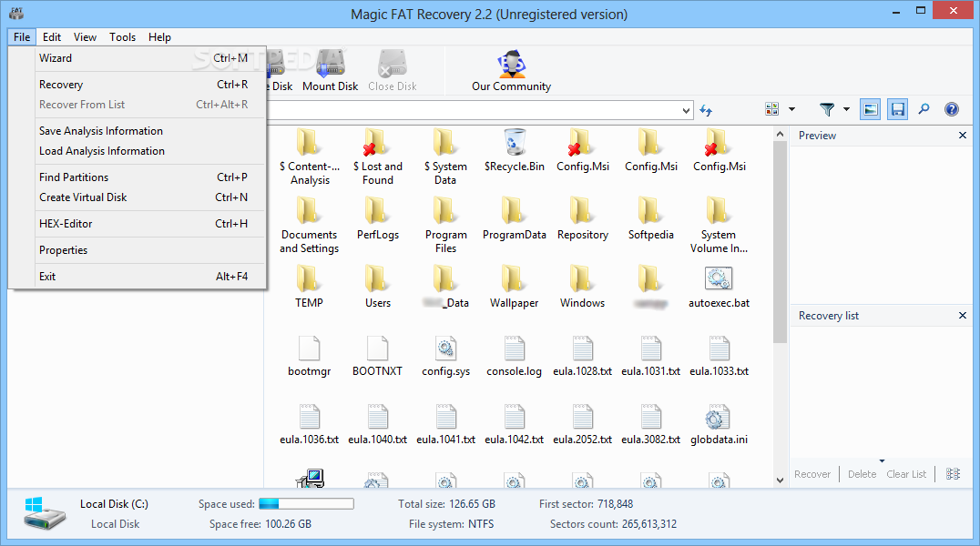Close the Recovery list panel

pyautogui.click(x=963, y=316)
